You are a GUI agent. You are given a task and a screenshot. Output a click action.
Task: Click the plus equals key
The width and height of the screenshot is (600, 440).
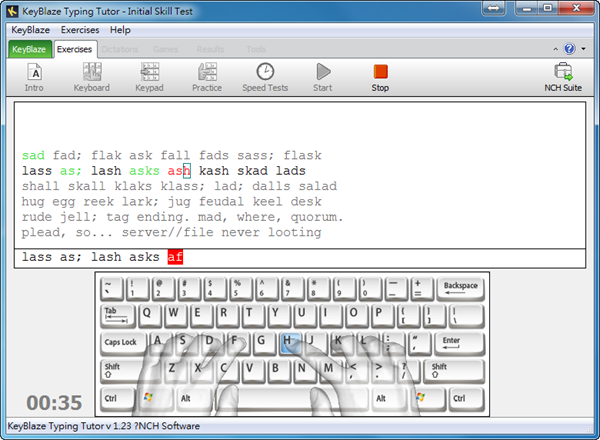click(x=422, y=288)
